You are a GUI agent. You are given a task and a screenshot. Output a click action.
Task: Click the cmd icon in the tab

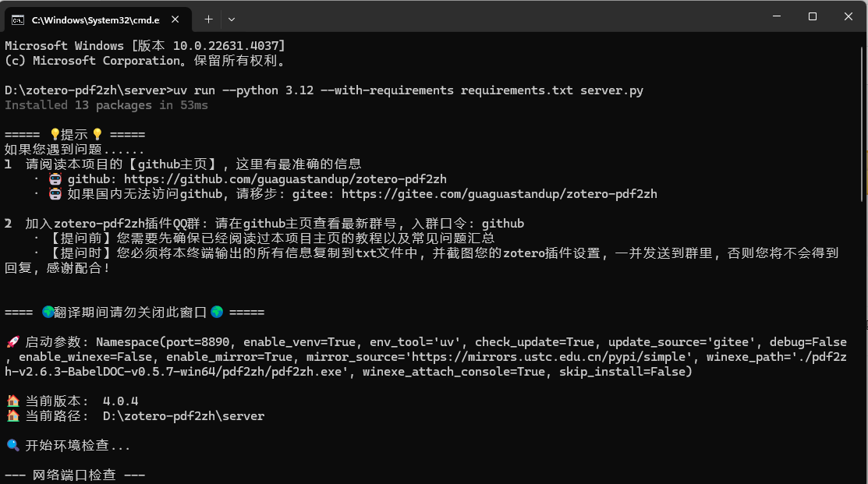[x=18, y=20]
